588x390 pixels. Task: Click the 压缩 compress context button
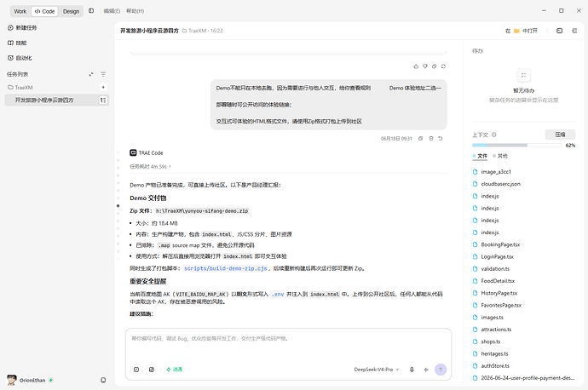560,135
